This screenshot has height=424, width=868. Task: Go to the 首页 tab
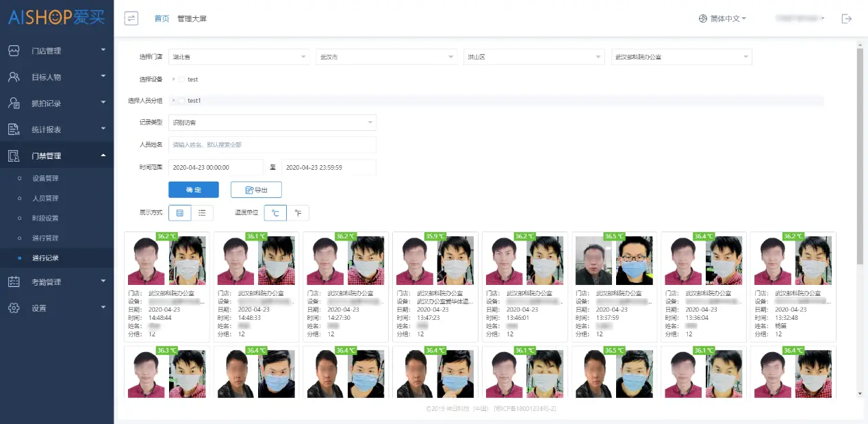coord(162,18)
